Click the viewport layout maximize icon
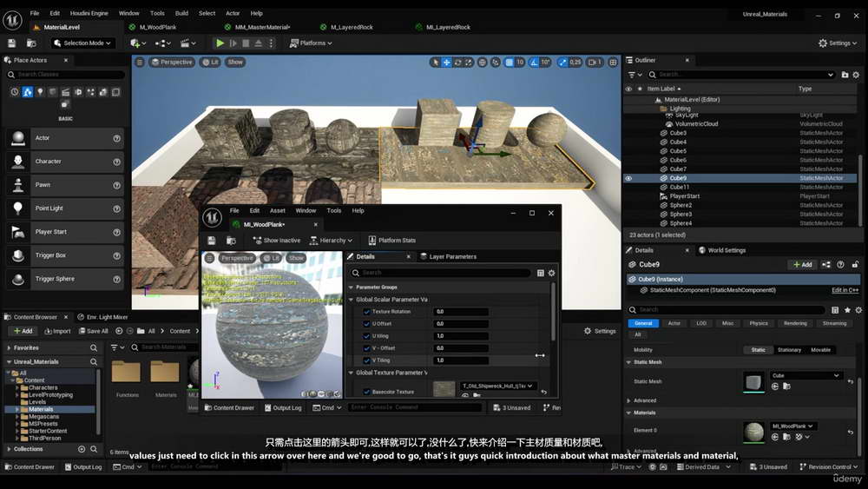 613,63
